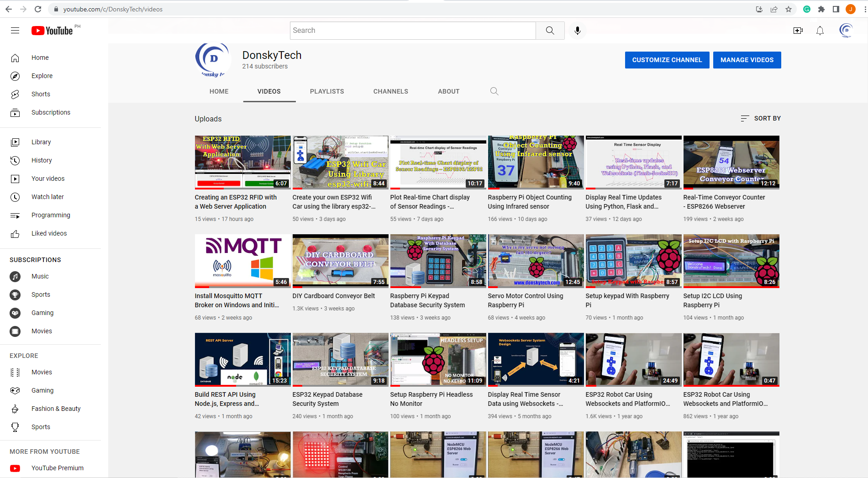Open MQTT Mosquitto video thumbnail

pyautogui.click(x=243, y=261)
